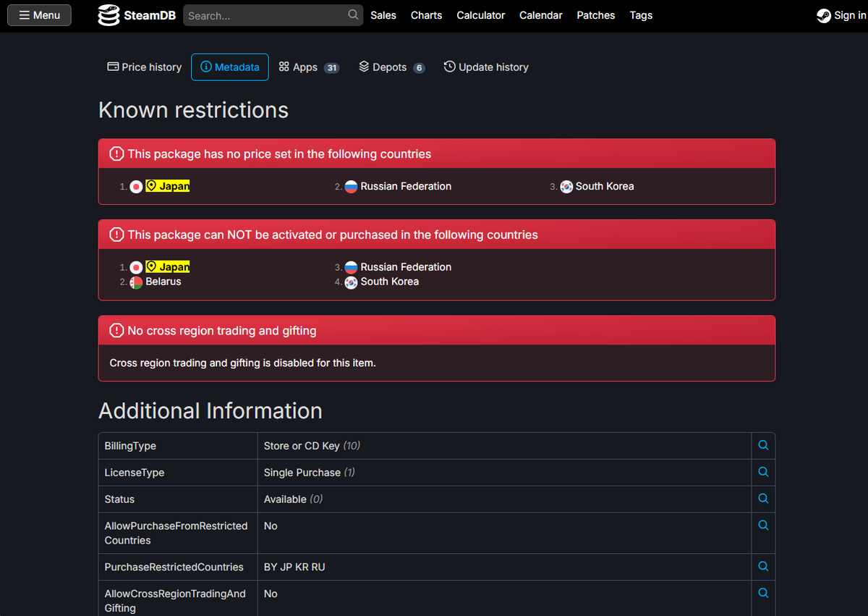868x616 pixels.
Task: Click Japan link in no price list
Action: point(168,186)
